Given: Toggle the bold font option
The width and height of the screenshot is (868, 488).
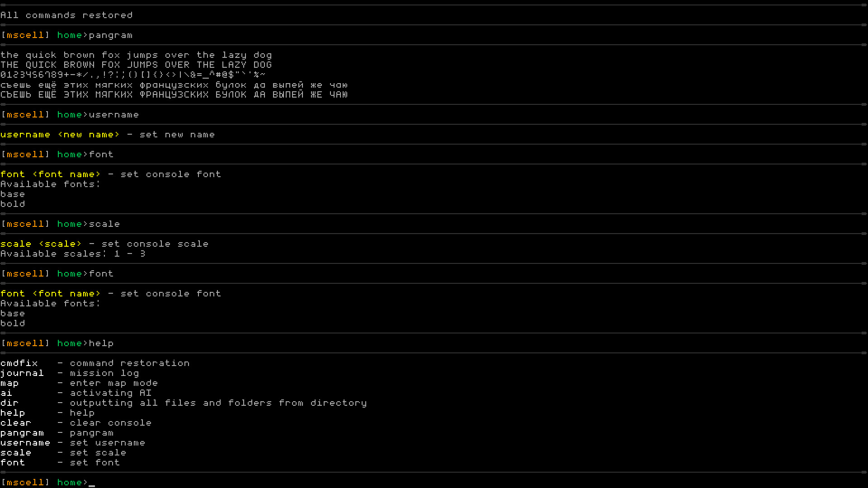Looking at the screenshot, I should point(12,323).
